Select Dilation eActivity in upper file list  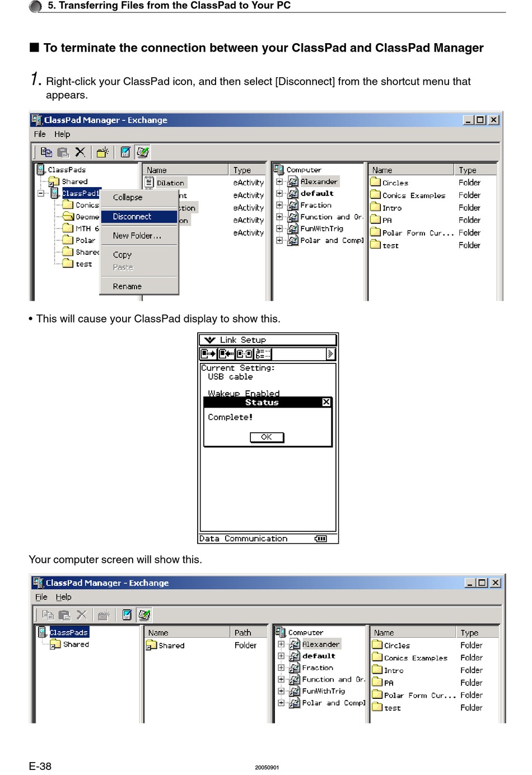coord(170,183)
